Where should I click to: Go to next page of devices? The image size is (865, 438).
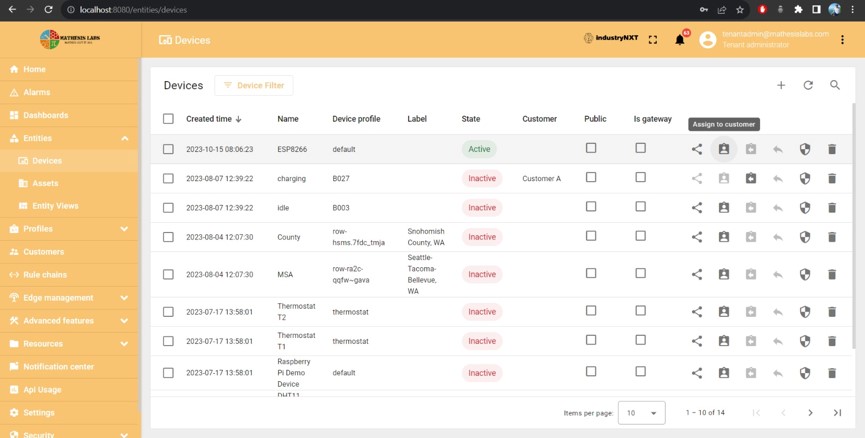810,413
